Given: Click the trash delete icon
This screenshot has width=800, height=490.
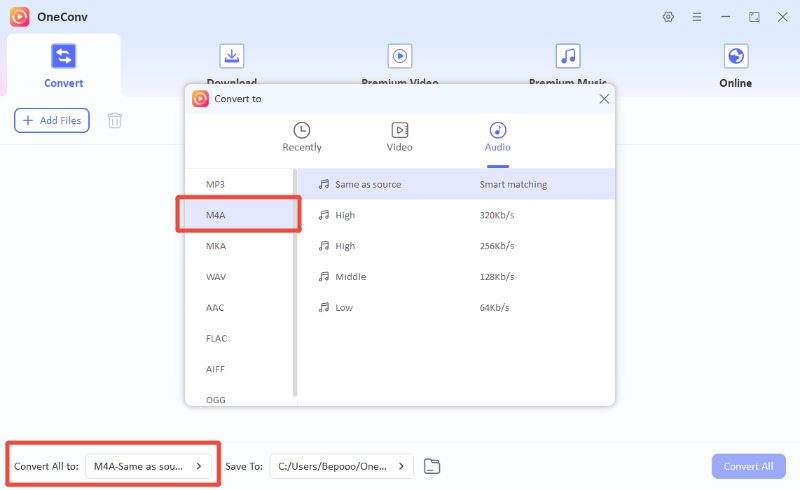Looking at the screenshot, I should [x=115, y=120].
